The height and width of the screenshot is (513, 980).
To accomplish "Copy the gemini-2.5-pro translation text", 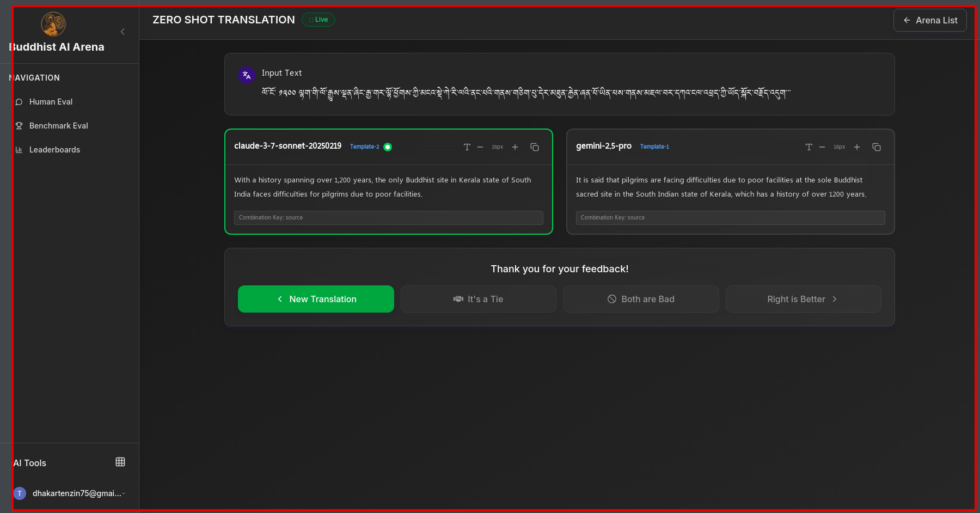I will pyautogui.click(x=877, y=147).
